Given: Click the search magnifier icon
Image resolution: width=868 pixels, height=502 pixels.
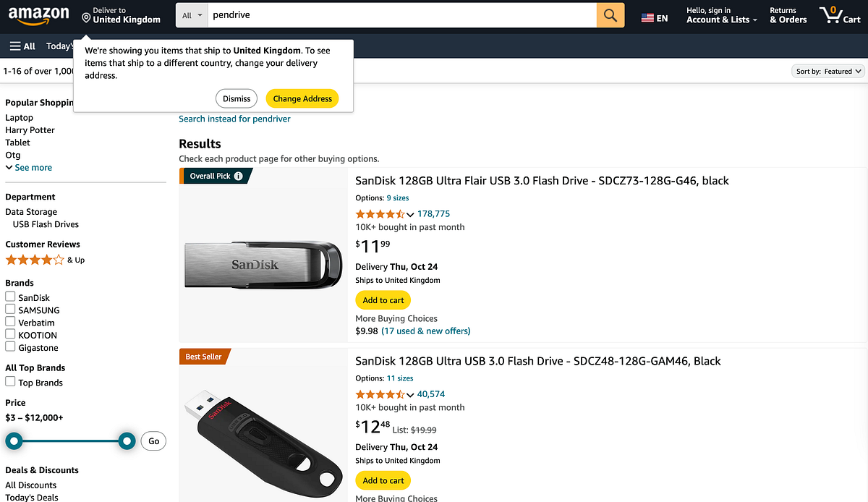Looking at the screenshot, I should click(610, 14).
